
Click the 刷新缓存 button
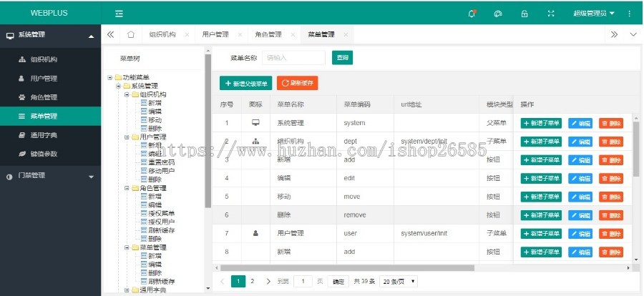[297, 84]
